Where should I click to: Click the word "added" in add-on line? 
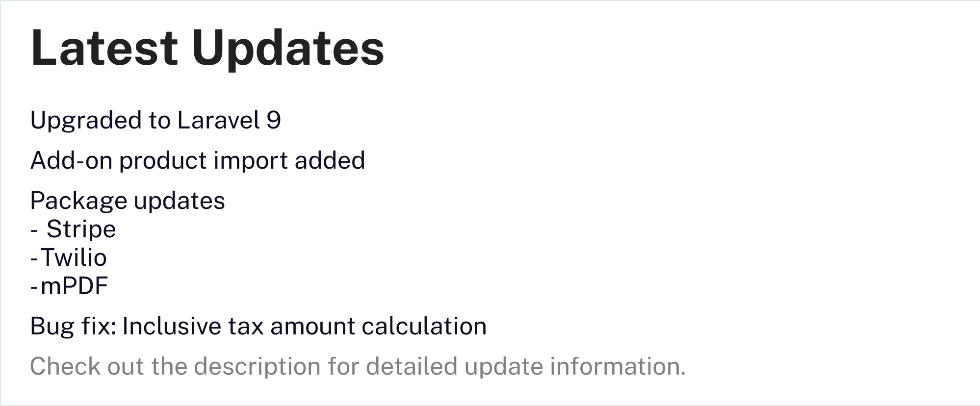tap(330, 160)
